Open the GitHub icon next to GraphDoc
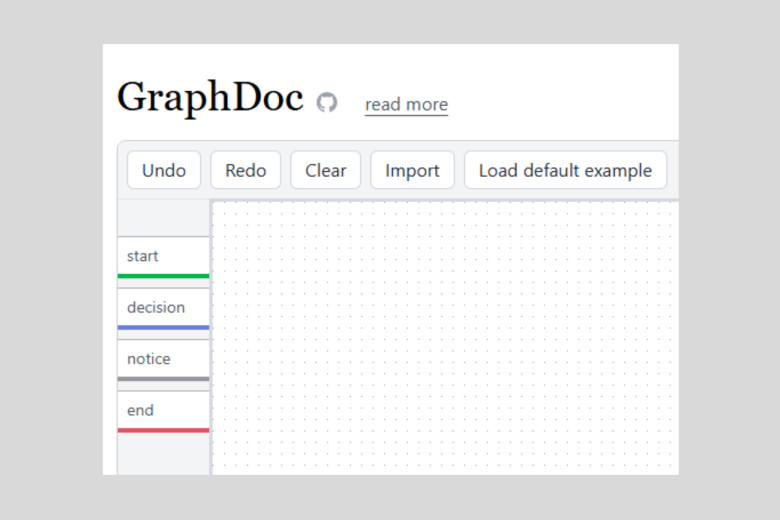The image size is (780, 520). point(327,103)
